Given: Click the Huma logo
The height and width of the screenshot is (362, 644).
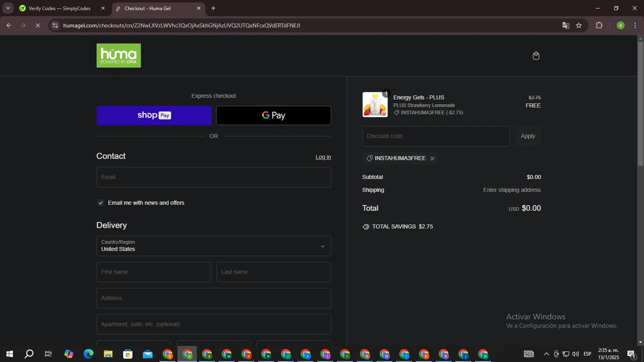Looking at the screenshot, I should click(x=118, y=55).
